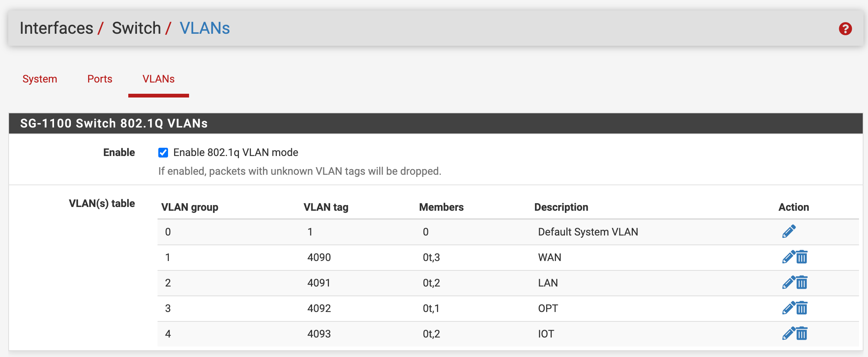This screenshot has height=357, width=868.
Task: Switch to the System tab
Action: click(40, 79)
